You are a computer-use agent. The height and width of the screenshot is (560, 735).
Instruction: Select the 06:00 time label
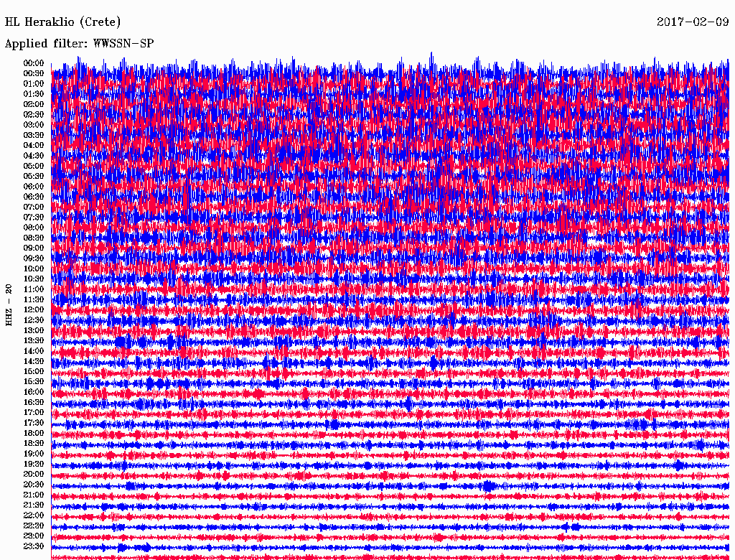(x=34, y=186)
